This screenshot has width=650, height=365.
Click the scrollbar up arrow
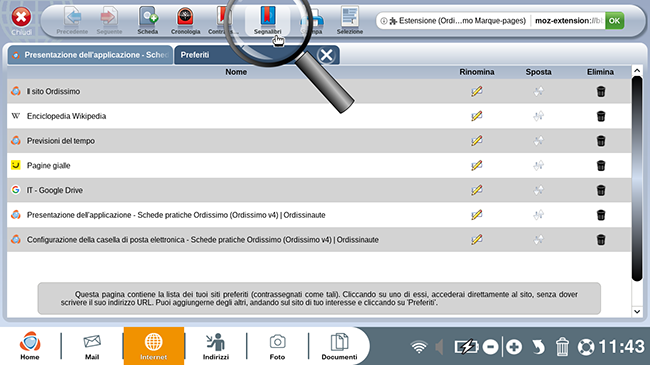click(637, 71)
